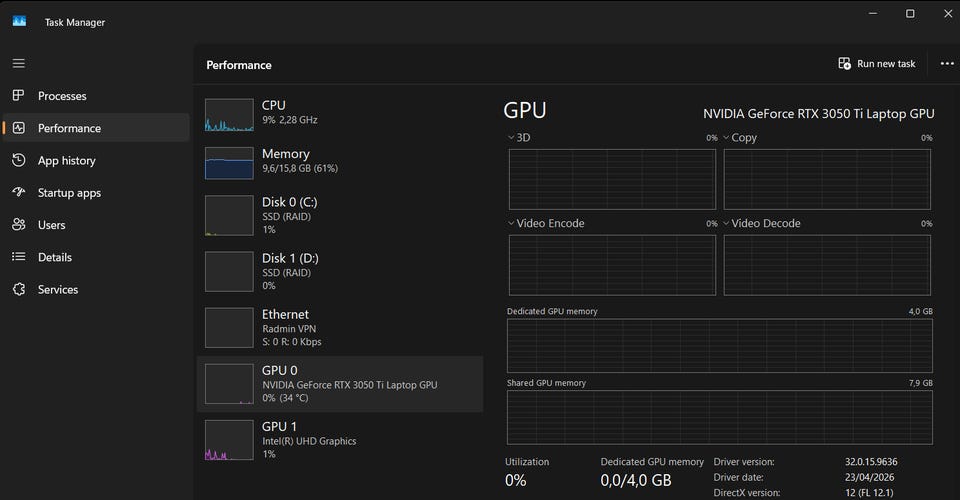Click the Dedicated GPU memory graph
Screen dimensions: 960x500
click(x=720, y=345)
